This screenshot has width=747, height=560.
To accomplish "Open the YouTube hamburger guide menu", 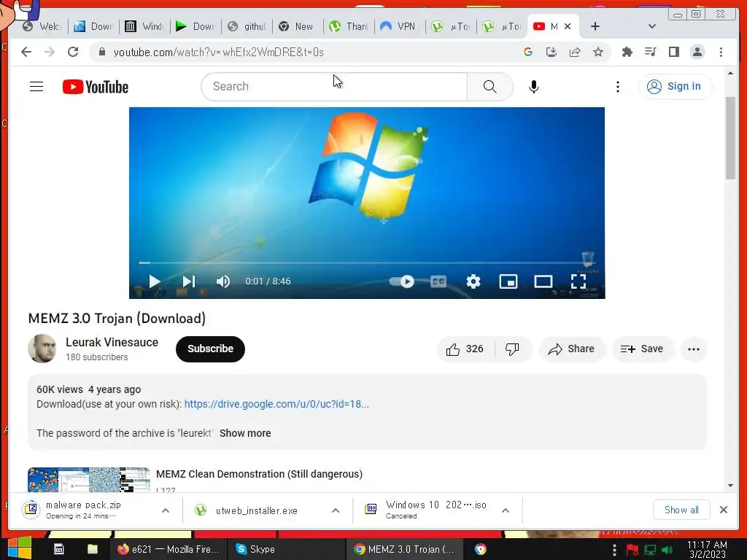I will point(36,87).
